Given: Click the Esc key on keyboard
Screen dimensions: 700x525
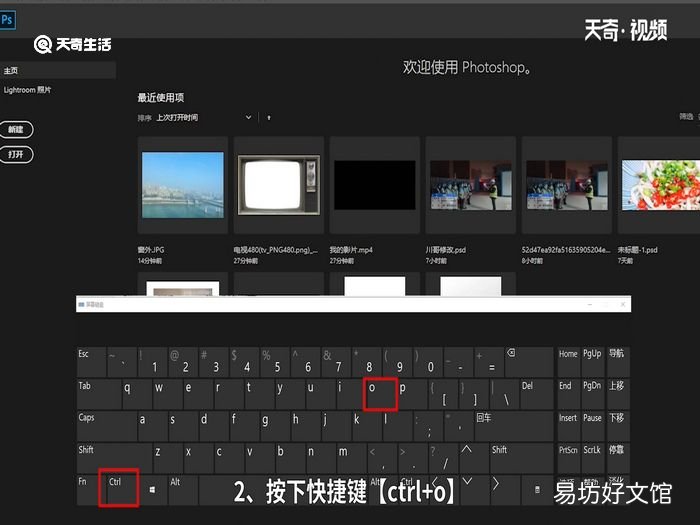Looking at the screenshot, I should pyautogui.click(x=91, y=362).
